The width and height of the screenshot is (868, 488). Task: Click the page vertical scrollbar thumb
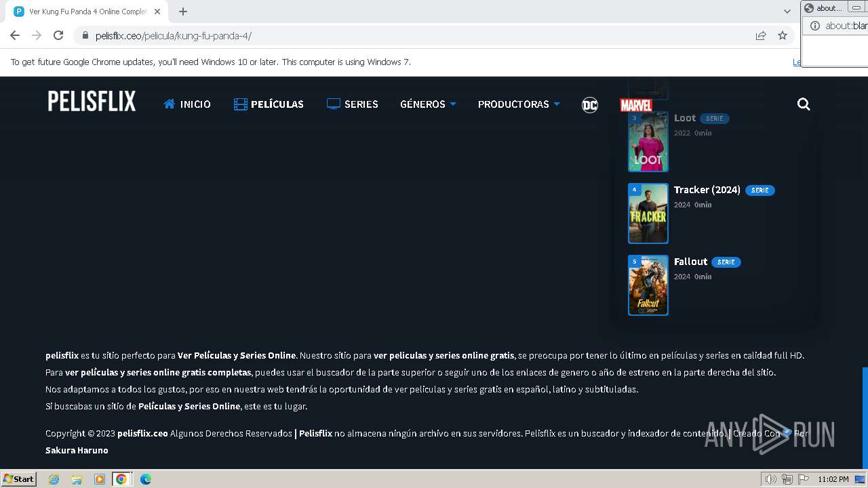point(865,417)
